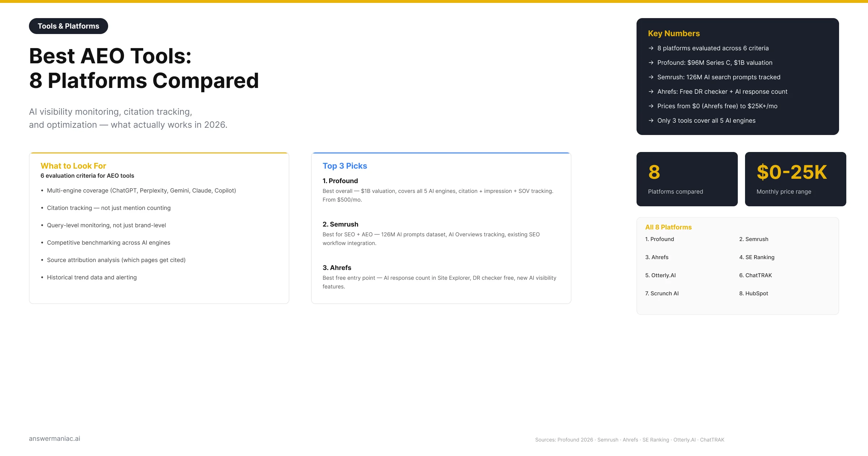Click '6. ChatTRAK' in the platforms list
This screenshot has height=456, width=868.
[756, 275]
